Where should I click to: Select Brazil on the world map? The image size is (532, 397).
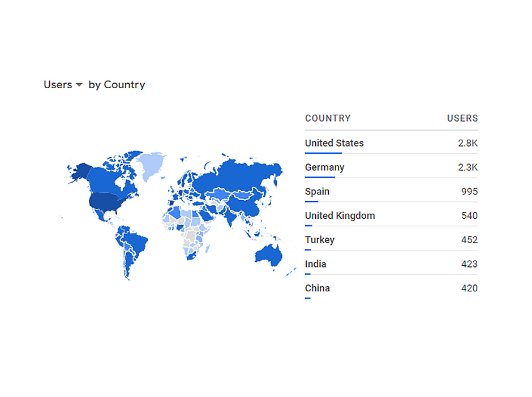point(136,241)
